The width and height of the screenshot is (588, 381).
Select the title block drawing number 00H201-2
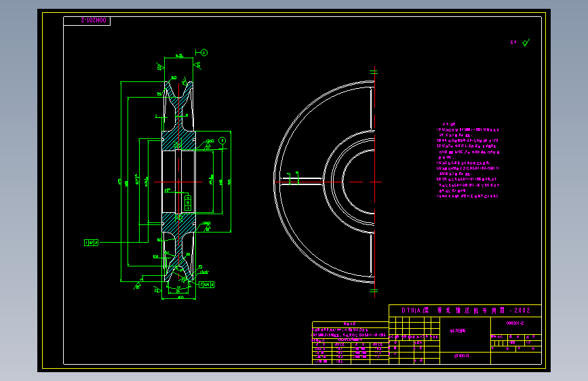(515, 323)
